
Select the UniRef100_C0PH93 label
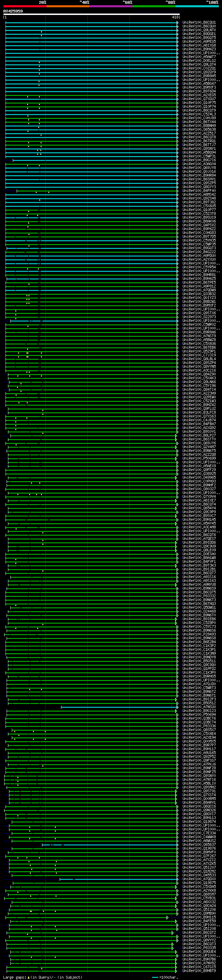(199, 481)
